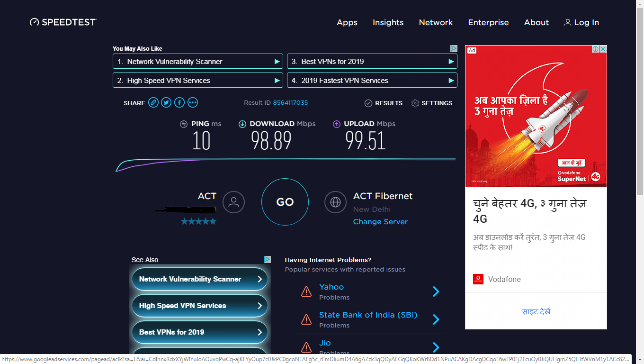Click the download arrow icon
This screenshot has width=644, height=364.
[x=242, y=124]
